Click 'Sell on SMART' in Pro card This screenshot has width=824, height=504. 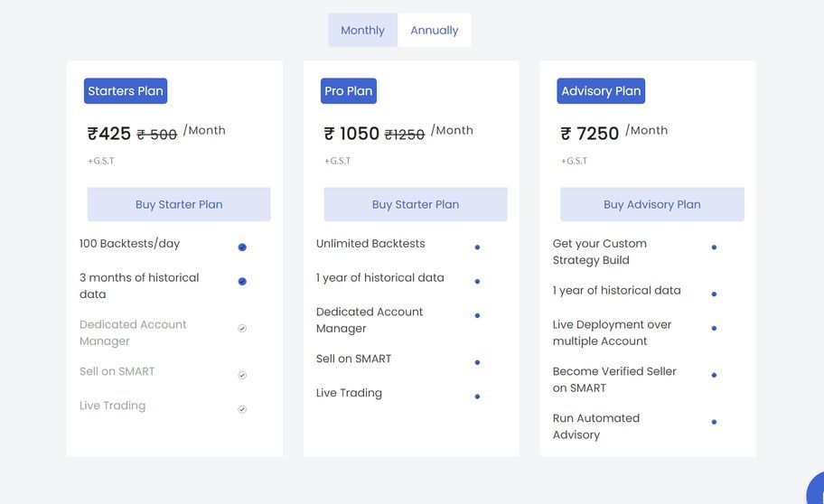(353, 359)
